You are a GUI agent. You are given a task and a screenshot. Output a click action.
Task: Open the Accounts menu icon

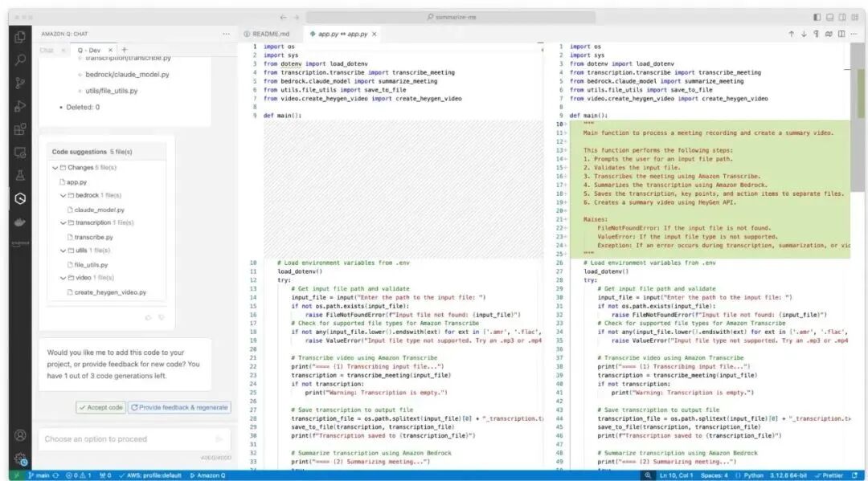pos(20,435)
